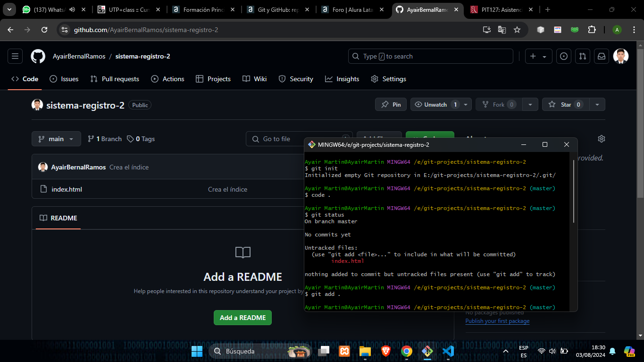Expand the Star lists dropdown arrow
This screenshot has height=362, width=644.
(x=597, y=105)
